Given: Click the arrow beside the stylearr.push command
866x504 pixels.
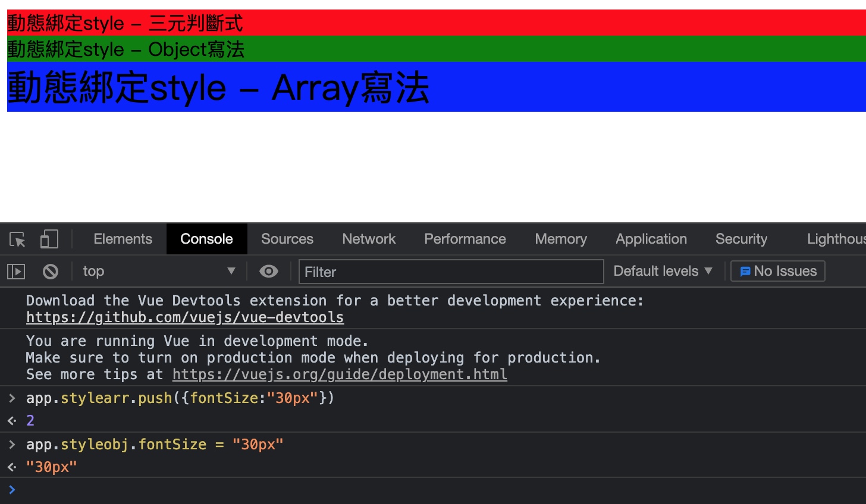Looking at the screenshot, I should pos(12,398).
